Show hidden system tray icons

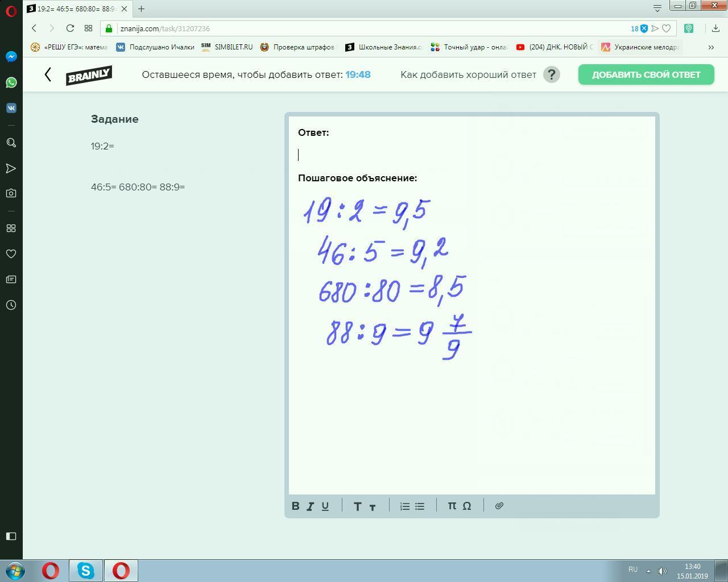click(648, 570)
